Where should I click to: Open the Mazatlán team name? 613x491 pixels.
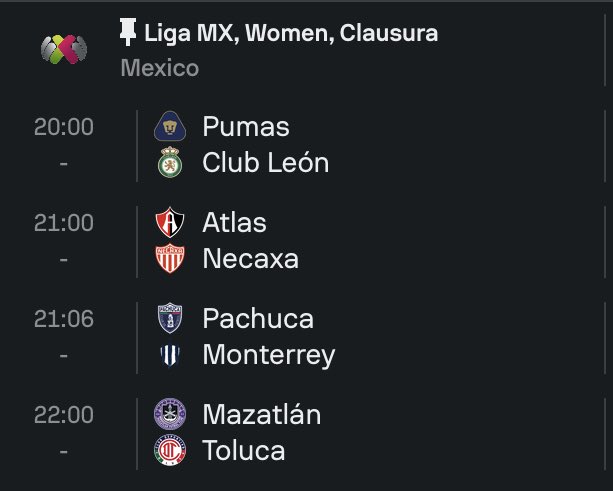(x=261, y=414)
